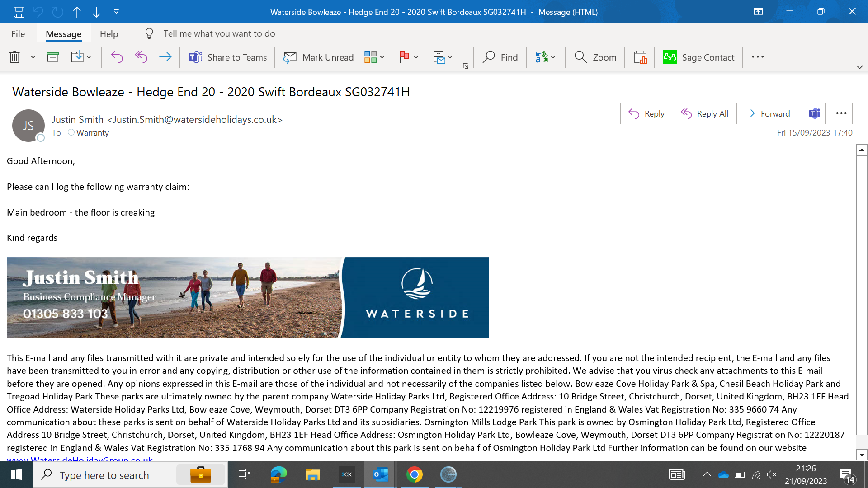Click the Find search button

500,57
